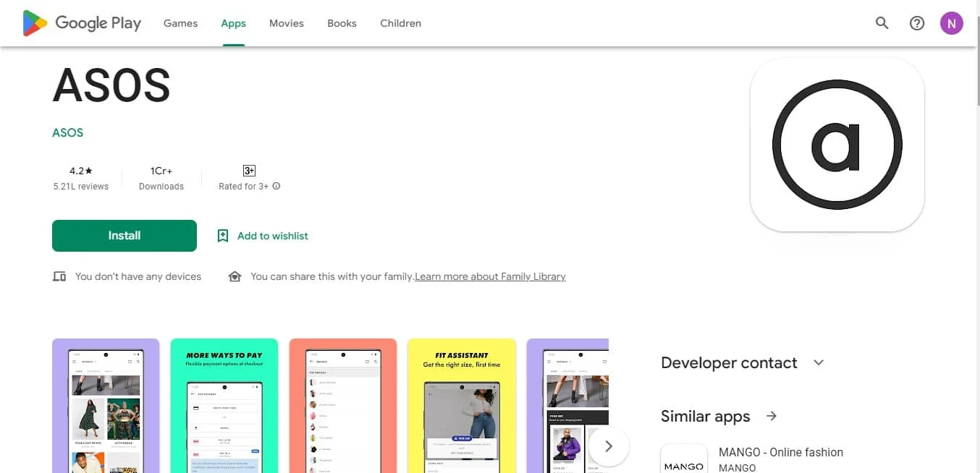Image resolution: width=980 pixels, height=473 pixels.
Task: Click the ASOS app logo icon
Action: tap(837, 145)
